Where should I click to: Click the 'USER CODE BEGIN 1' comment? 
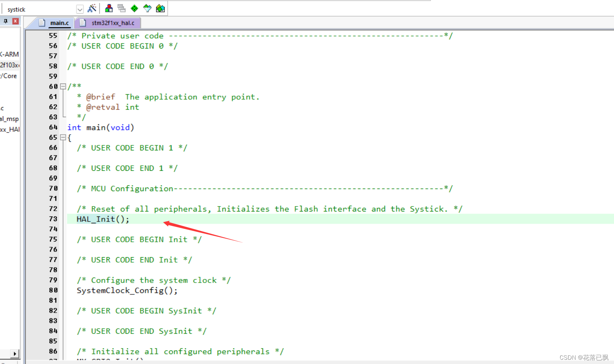click(132, 148)
